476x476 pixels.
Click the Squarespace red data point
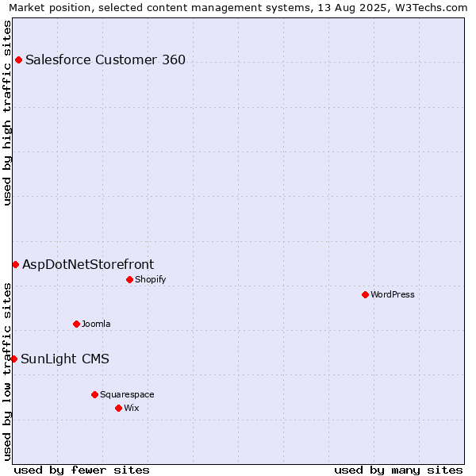pyautogui.click(x=94, y=394)
